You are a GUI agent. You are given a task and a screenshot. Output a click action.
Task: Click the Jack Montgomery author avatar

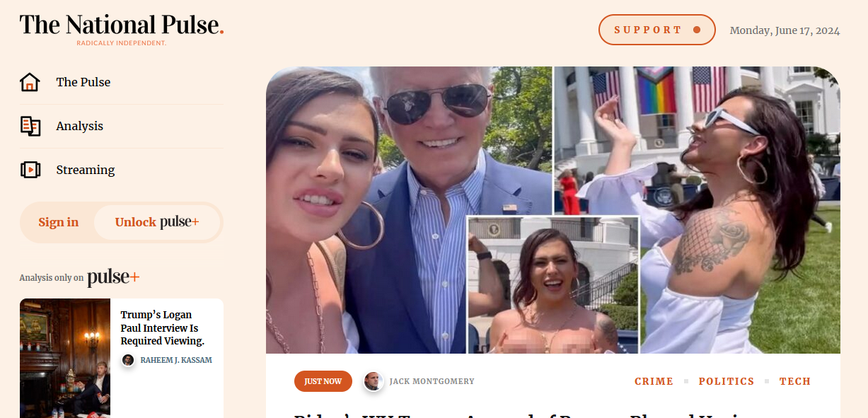coord(374,381)
